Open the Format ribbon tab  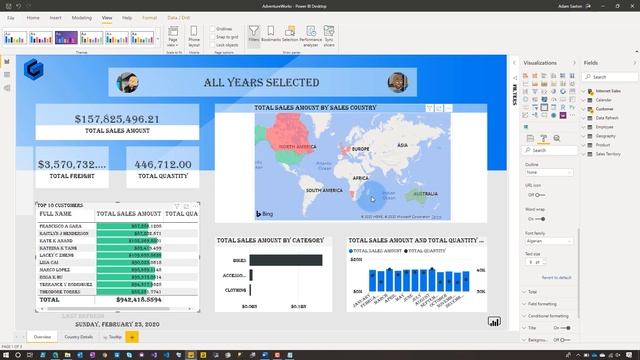pos(149,18)
